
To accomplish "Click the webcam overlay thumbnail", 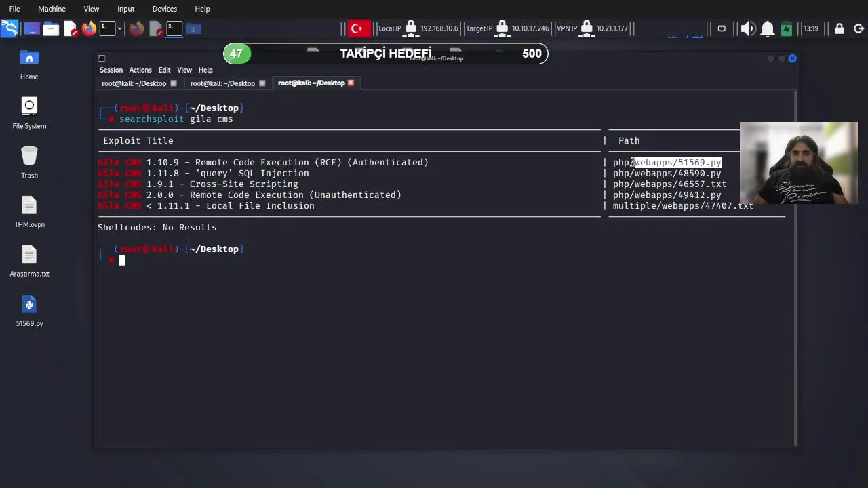I will point(799,163).
